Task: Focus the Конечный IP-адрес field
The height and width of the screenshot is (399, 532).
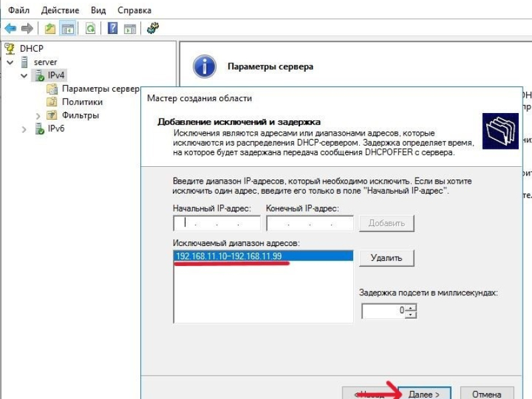Action: coord(310,223)
